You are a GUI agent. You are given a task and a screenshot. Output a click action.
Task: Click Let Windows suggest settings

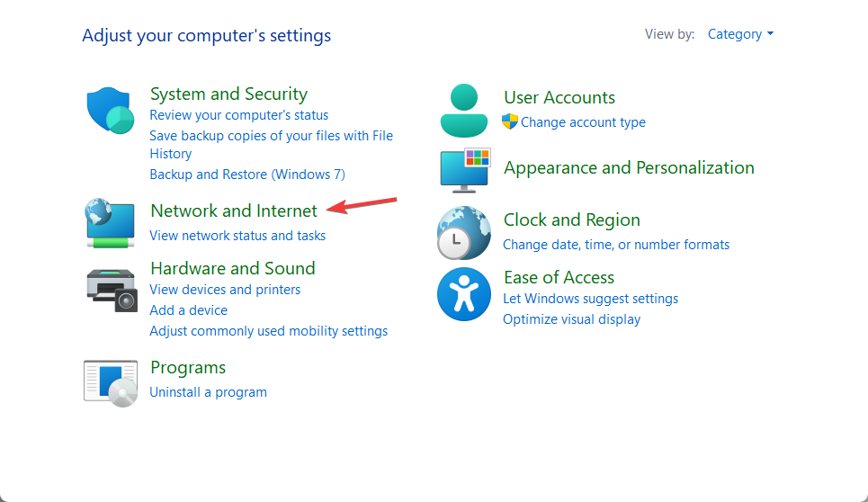(590, 299)
